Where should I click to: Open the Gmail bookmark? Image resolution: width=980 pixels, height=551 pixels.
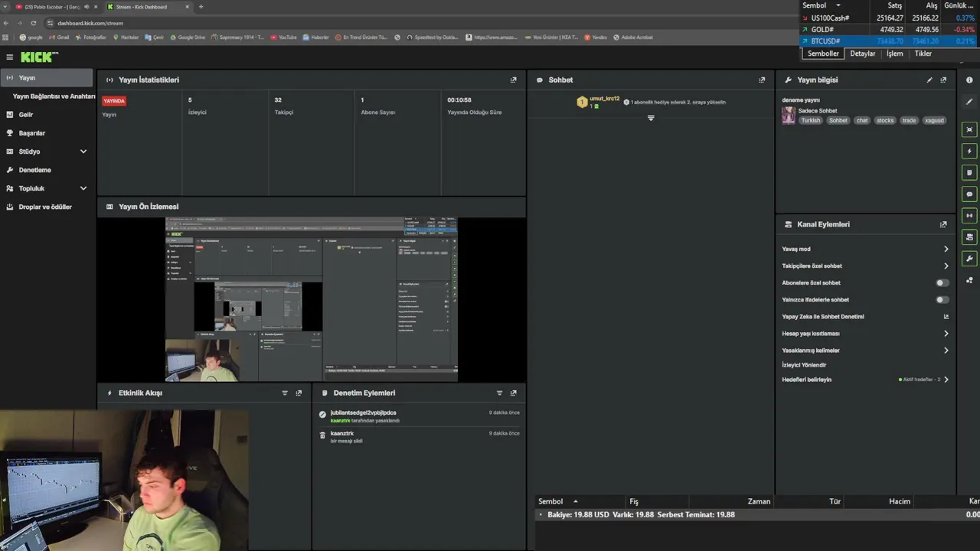point(59,37)
